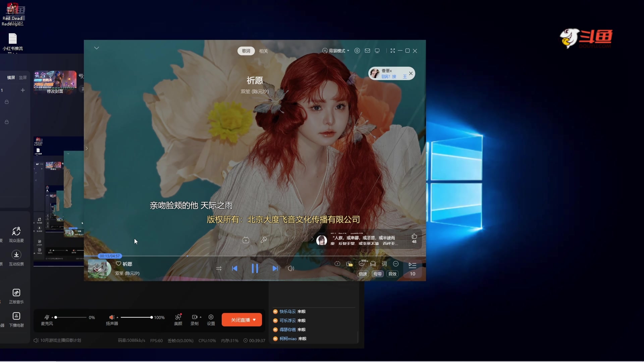Click viewer 快乐乌云 in chat list
The height and width of the screenshot is (362, 644).
click(x=288, y=311)
